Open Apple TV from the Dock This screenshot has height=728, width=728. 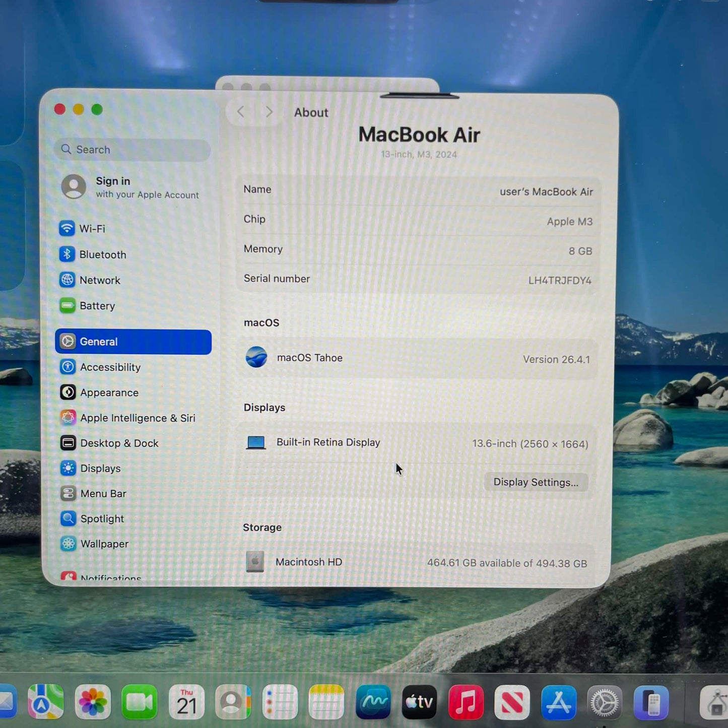pyautogui.click(x=419, y=701)
